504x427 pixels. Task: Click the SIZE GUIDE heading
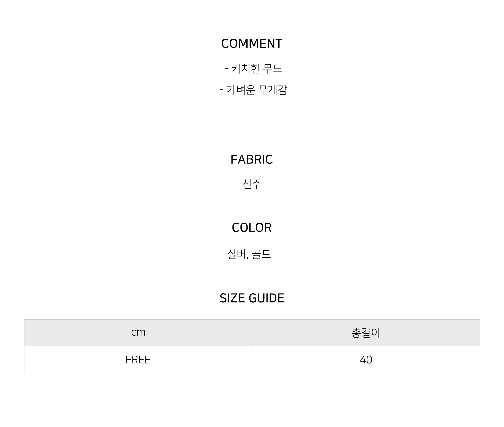point(252,298)
